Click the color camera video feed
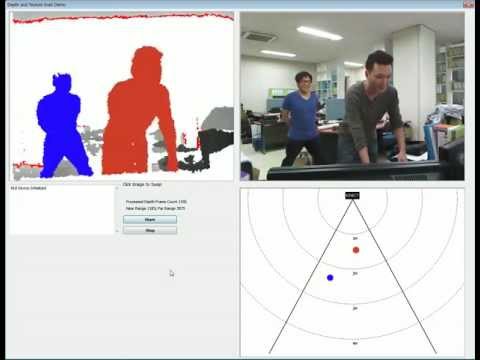The image size is (480, 360). 352,96
